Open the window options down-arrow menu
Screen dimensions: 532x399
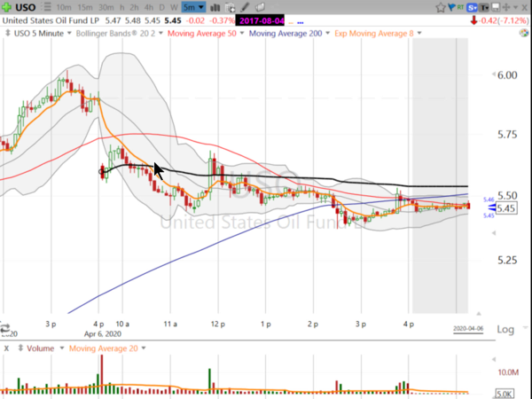(515, 7)
